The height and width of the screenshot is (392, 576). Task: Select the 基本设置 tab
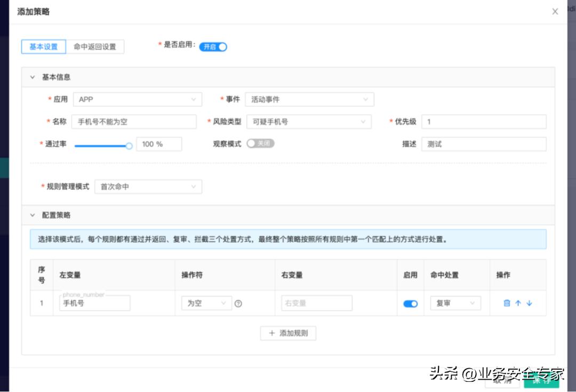coord(43,47)
